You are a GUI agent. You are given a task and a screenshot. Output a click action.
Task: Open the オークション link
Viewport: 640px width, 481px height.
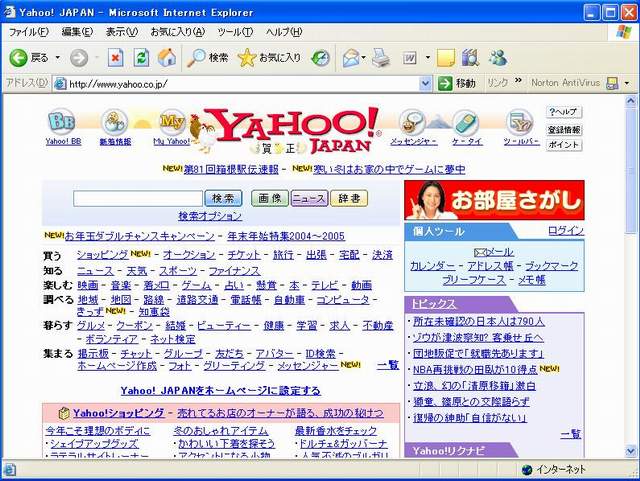pos(189,255)
